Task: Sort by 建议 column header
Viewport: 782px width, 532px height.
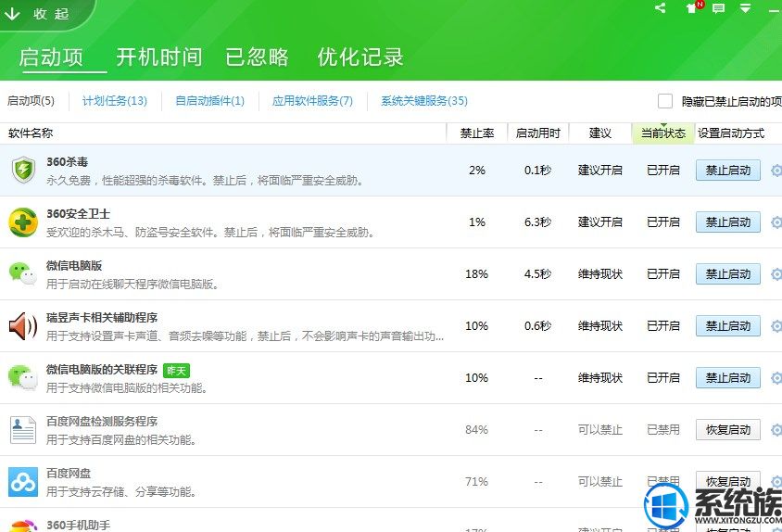Action: (x=600, y=133)
